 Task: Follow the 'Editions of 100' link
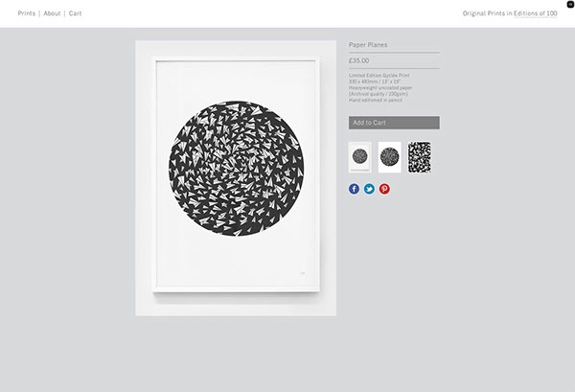coord(536,13)
